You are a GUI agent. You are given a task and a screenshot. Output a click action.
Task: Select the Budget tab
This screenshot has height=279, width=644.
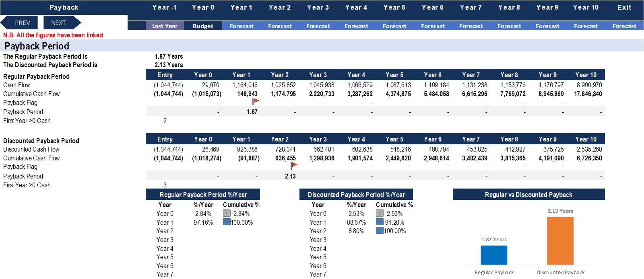203,26
